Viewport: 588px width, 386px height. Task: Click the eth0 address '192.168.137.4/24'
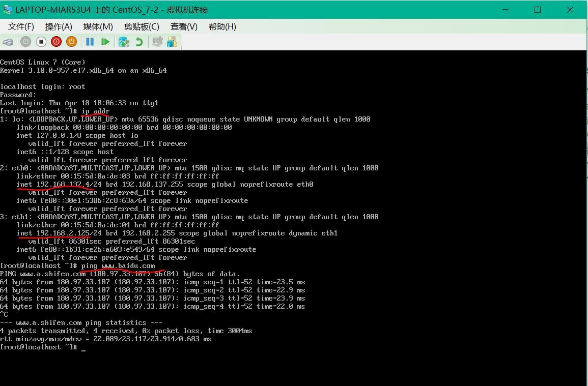click(x=69, y=185)
